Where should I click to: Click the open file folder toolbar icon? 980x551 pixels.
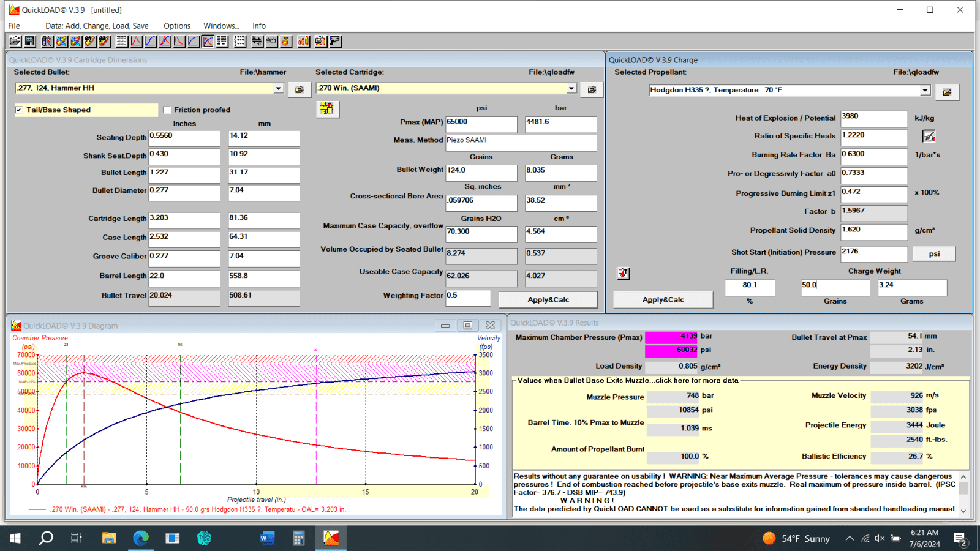point(15,41)
